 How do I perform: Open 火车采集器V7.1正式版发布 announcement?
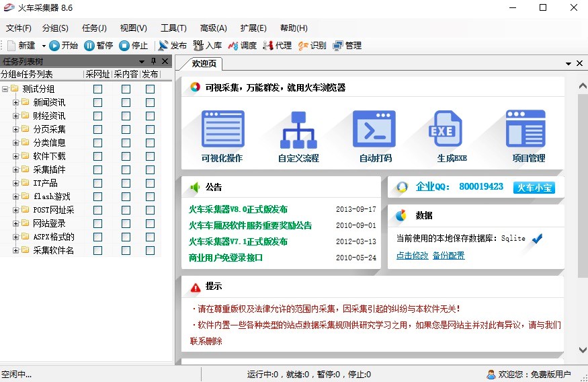[238, 241]
